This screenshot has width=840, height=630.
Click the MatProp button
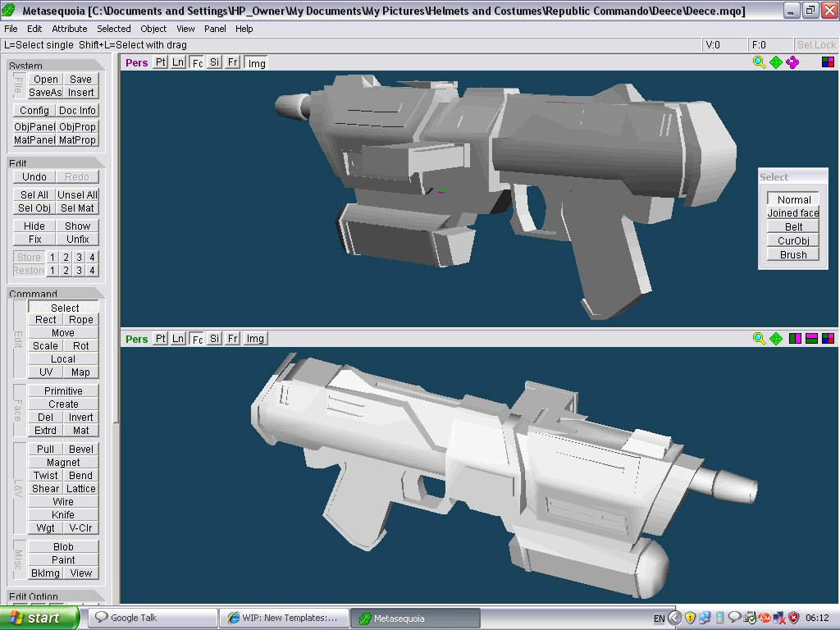pyautogui.click(x=77, y=139)
